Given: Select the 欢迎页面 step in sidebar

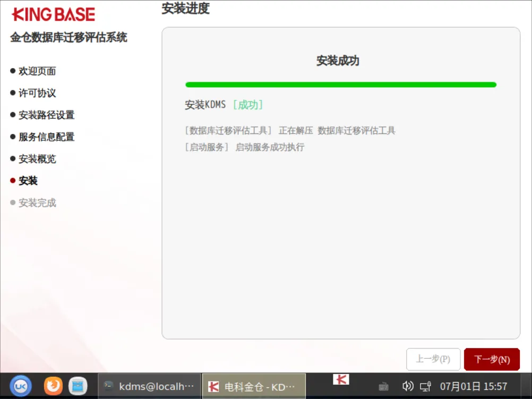Looking at the screenshot, I should (37, 71).
